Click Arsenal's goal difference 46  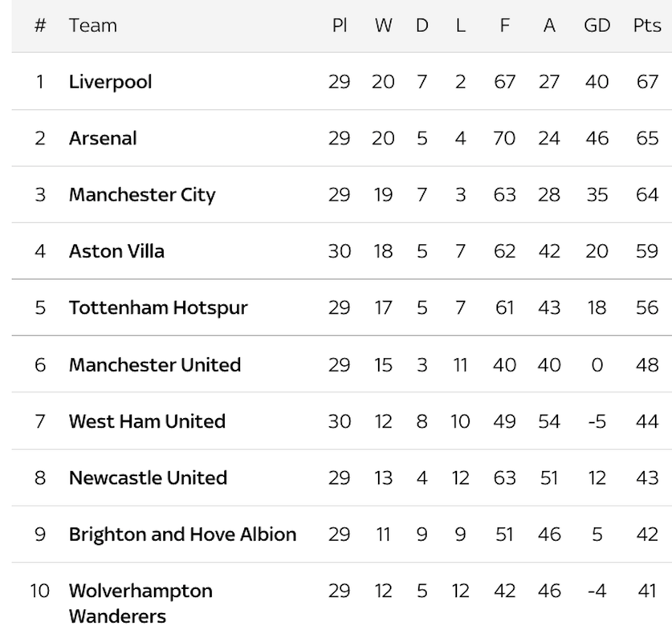click(x=597, y=138)
